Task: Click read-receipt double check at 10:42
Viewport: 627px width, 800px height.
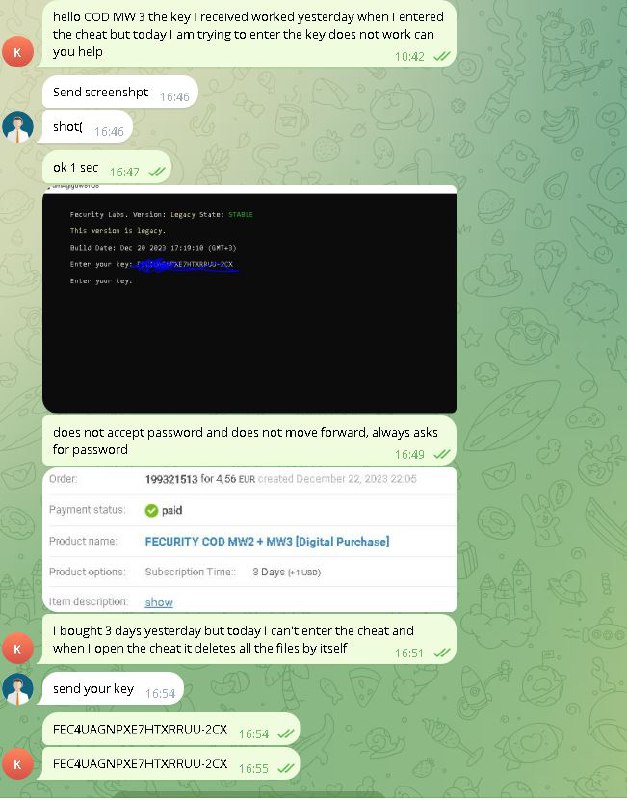Action: pyautogui.click(x=441, y=56)
